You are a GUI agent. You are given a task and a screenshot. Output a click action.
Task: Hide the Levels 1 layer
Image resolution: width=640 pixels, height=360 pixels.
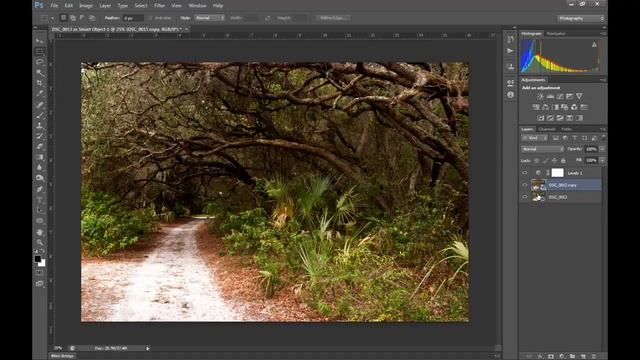pos(525,173)
